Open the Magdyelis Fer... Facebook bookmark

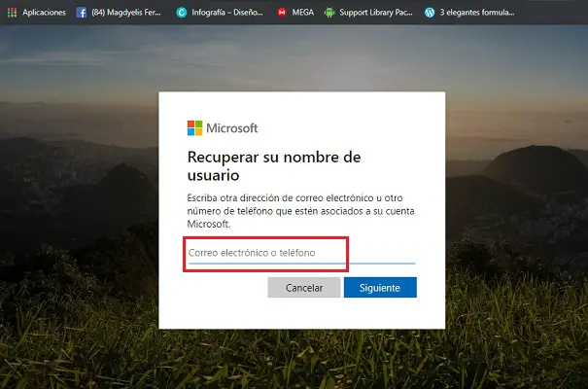pyautogui.click(x=126, y=13)
